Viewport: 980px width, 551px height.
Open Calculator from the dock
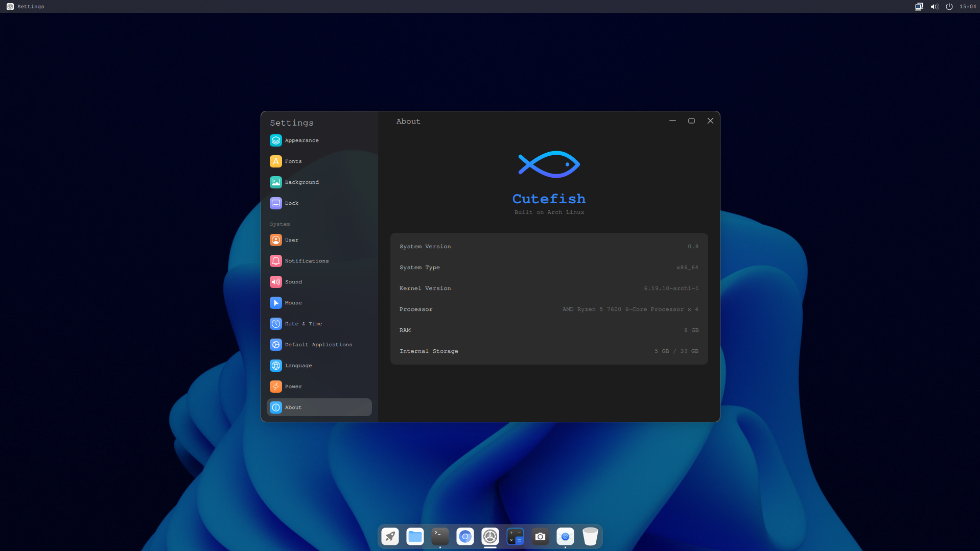coord(515,536)
